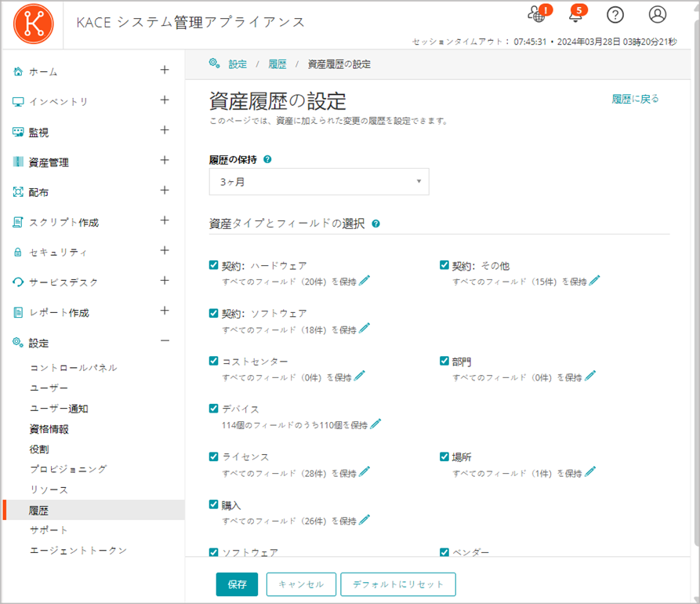700x604 pixels.
Task: Collapse the 設定 sidebar section
Action: (164, 341)
